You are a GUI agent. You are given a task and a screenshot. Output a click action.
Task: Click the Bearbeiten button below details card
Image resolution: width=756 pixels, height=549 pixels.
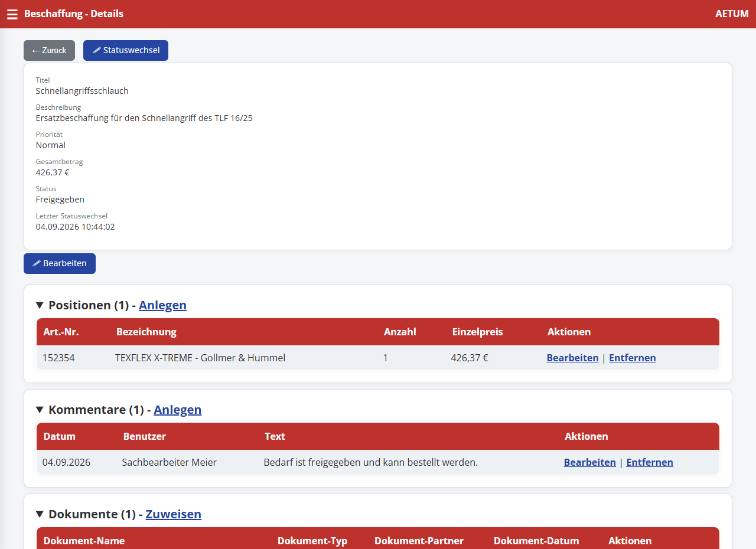point(60,263)
